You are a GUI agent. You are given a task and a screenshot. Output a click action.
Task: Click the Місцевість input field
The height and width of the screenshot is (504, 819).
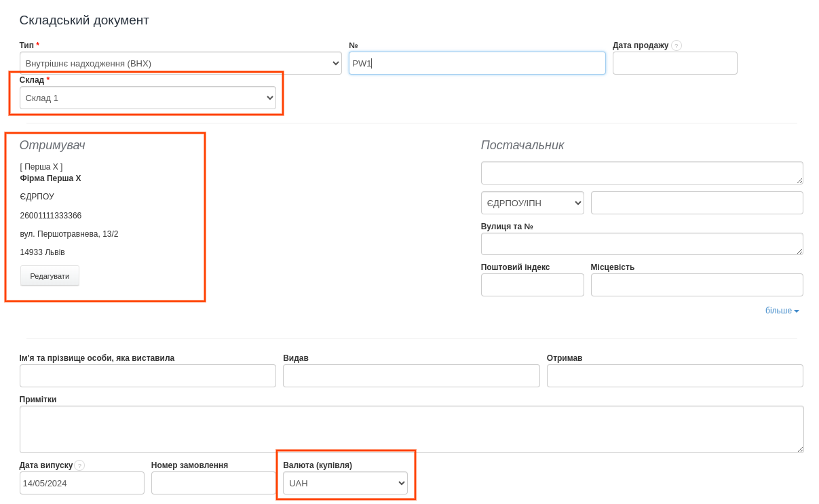click(696, 285)
